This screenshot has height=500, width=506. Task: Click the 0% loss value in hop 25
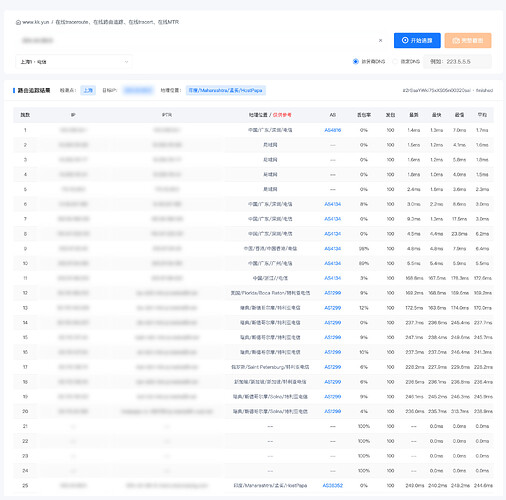point(364,485)
